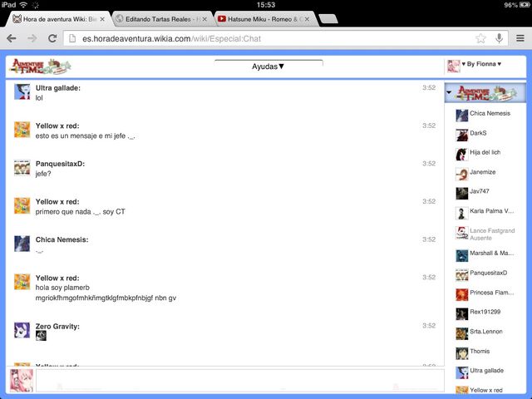Image resolution: width=532 pixels, height=399 pixels.
Task: Click the Adventure Time logo above user list
Action: pyautogui.click(x=487, y=92)
